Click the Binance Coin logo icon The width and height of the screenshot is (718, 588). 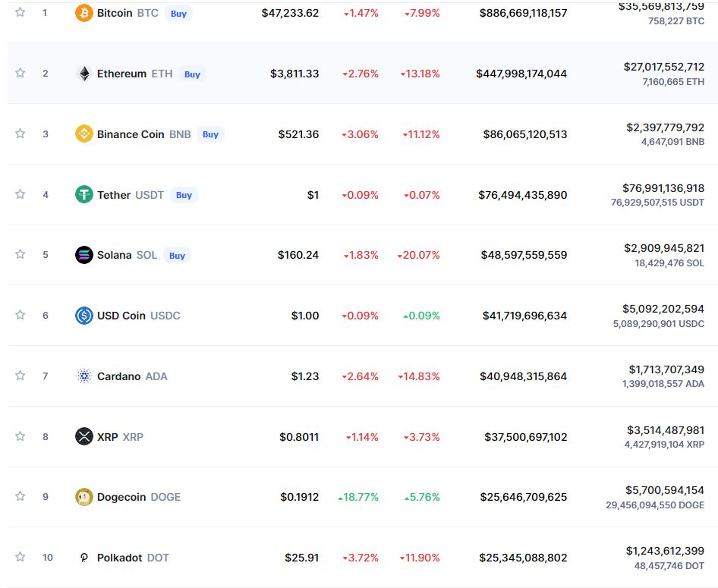tap(84, 134)
